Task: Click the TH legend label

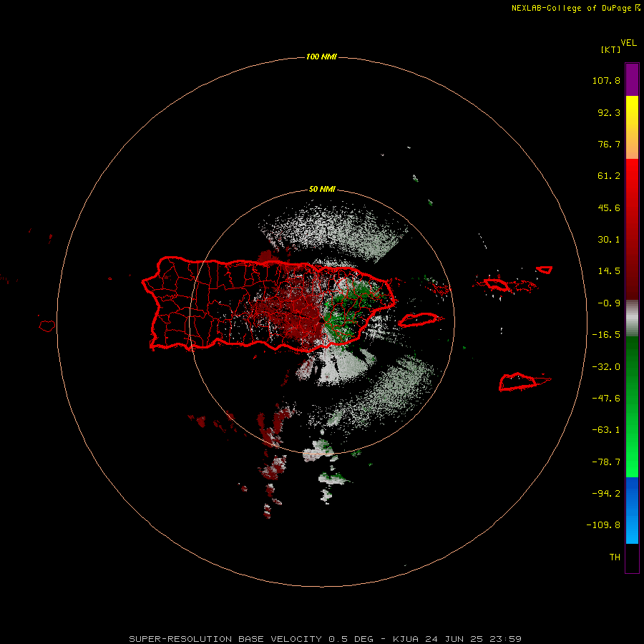Action: [x=615, y=557]
